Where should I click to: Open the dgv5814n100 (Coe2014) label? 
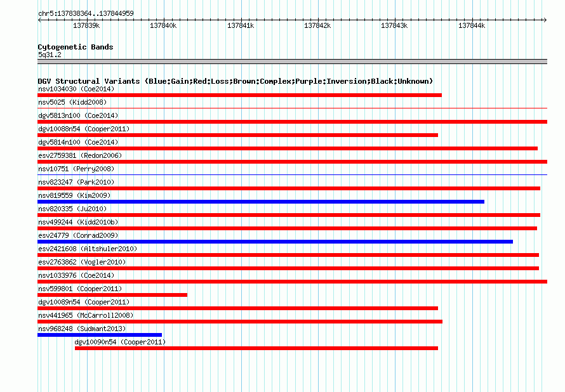pos(78,142)
